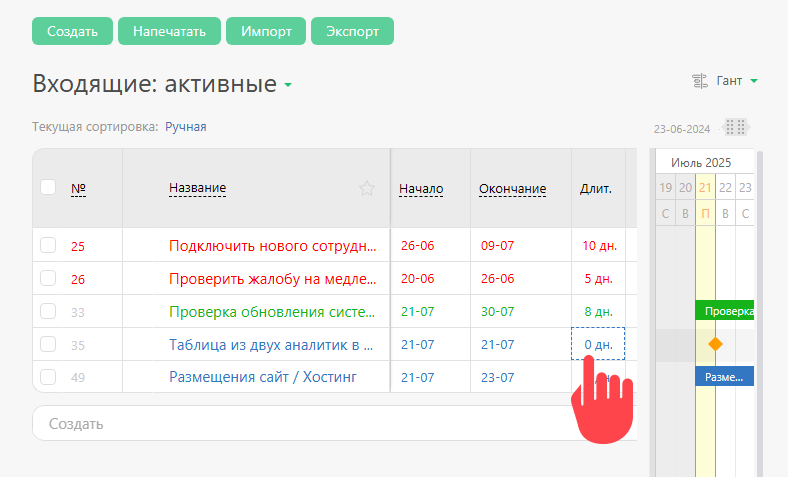
Task: Click duration 10 дн. cell
Action: (x=599, y=246)
